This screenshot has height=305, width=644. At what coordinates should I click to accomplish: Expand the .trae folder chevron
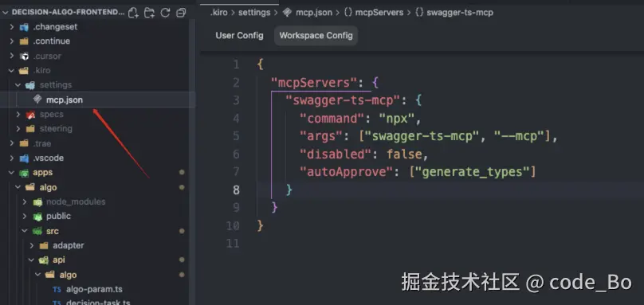12,143
